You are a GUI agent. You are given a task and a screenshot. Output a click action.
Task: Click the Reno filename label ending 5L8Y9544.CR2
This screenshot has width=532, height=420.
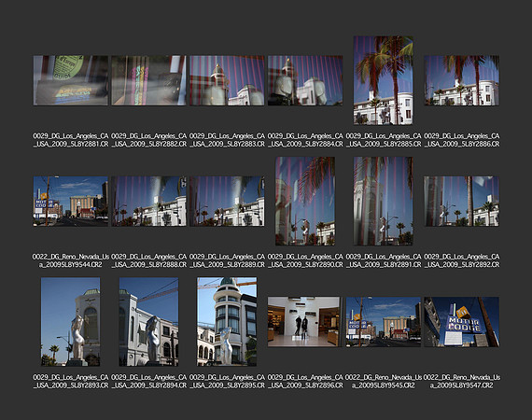coord(71,260)
